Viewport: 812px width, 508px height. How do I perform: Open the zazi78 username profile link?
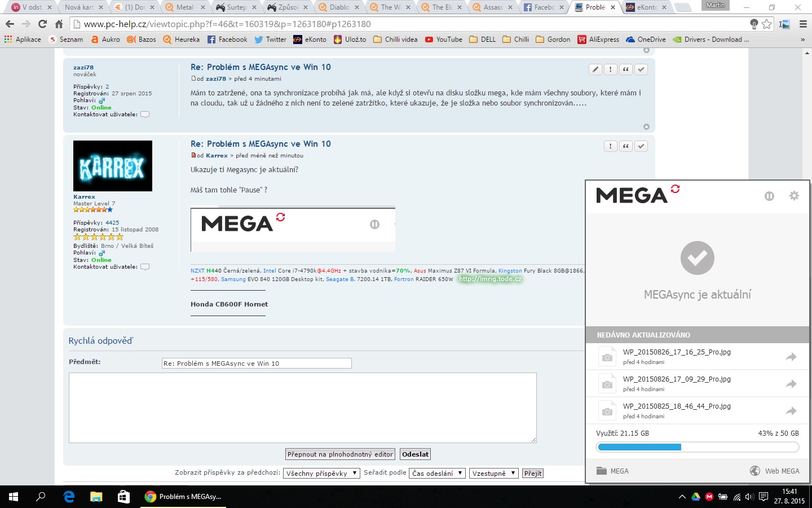(x=83, y=67)
